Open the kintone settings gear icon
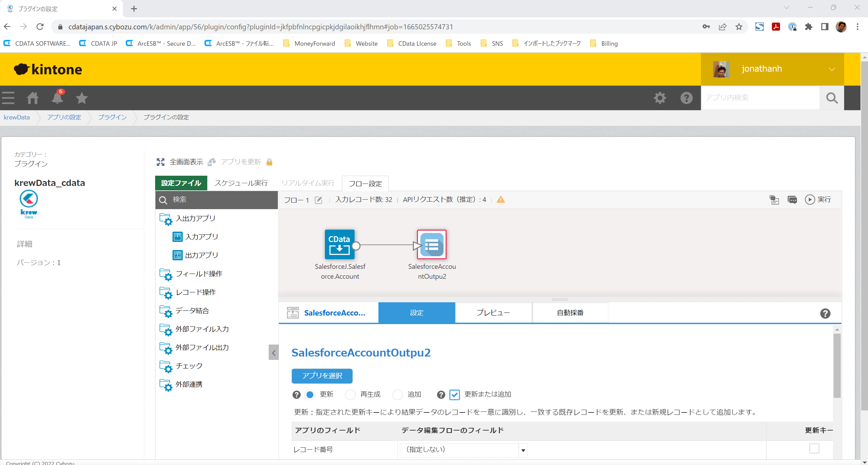This screenshot has width=868, height=465. point(660,98)
